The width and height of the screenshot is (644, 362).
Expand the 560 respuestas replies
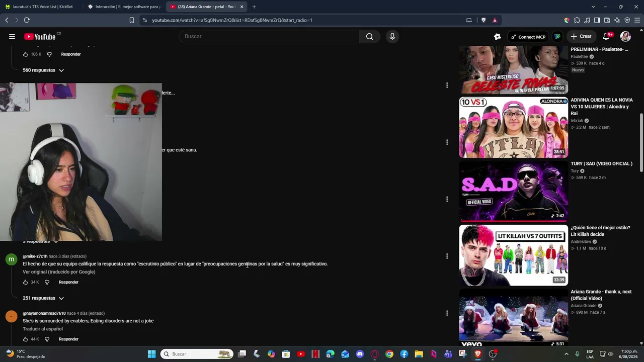43,70
